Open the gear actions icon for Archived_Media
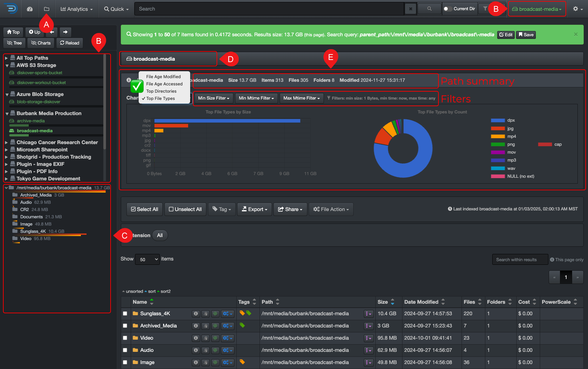This screenshot has height=369, width=588. pos(227,326)
